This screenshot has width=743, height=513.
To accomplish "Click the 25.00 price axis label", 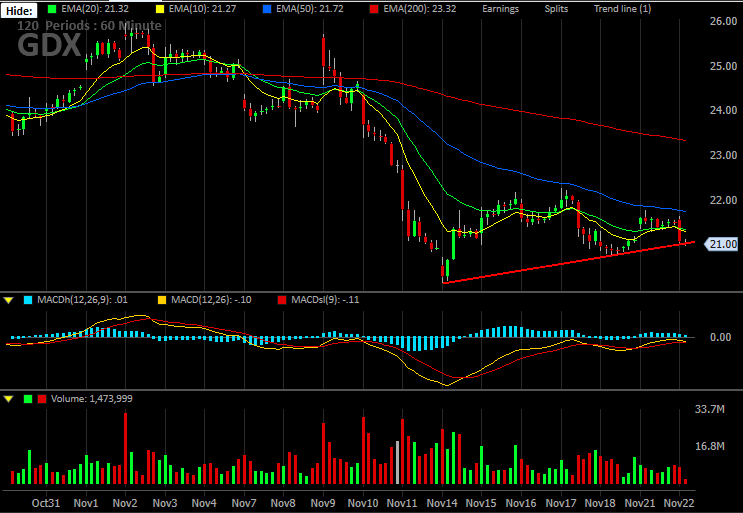I will 724,66.
